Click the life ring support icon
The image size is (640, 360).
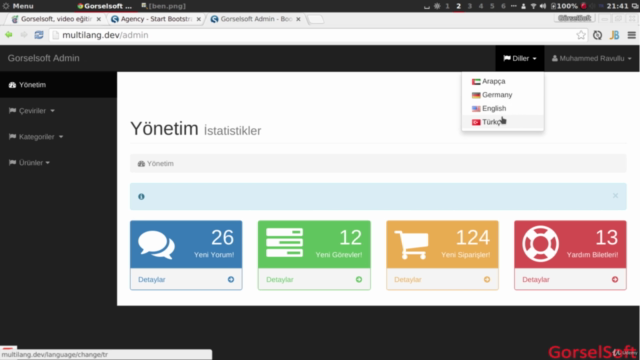540,244
